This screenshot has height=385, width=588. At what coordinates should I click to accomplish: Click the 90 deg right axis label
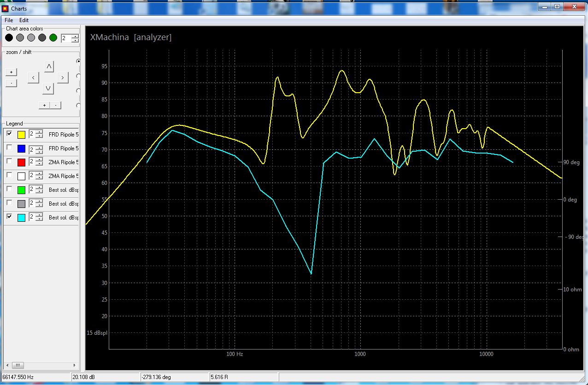571,162
